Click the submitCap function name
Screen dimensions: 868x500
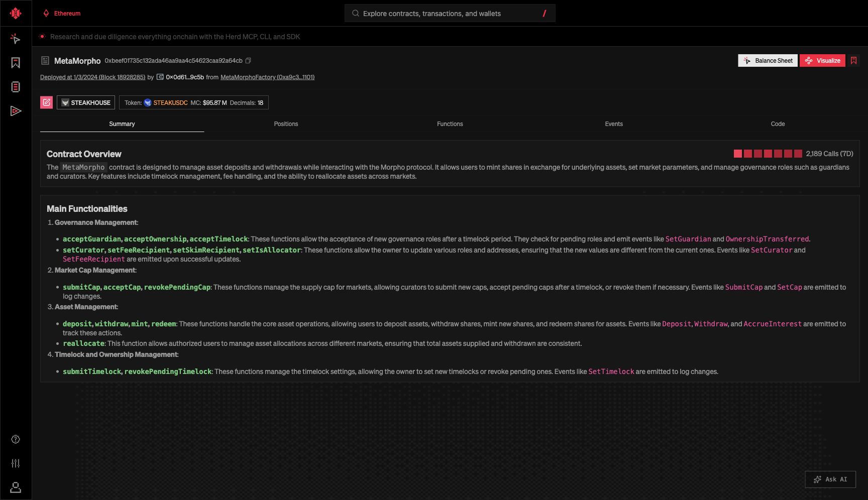81,287
